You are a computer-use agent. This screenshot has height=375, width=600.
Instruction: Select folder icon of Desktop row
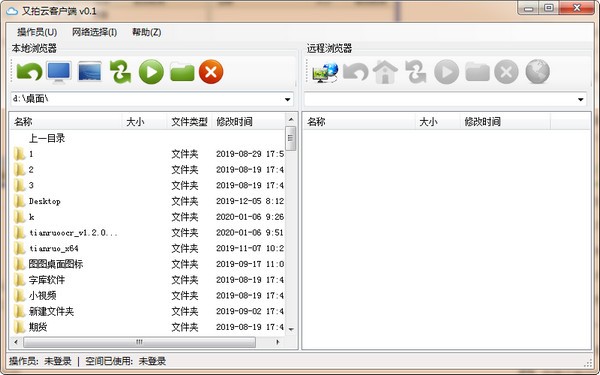tap(19, 201)
